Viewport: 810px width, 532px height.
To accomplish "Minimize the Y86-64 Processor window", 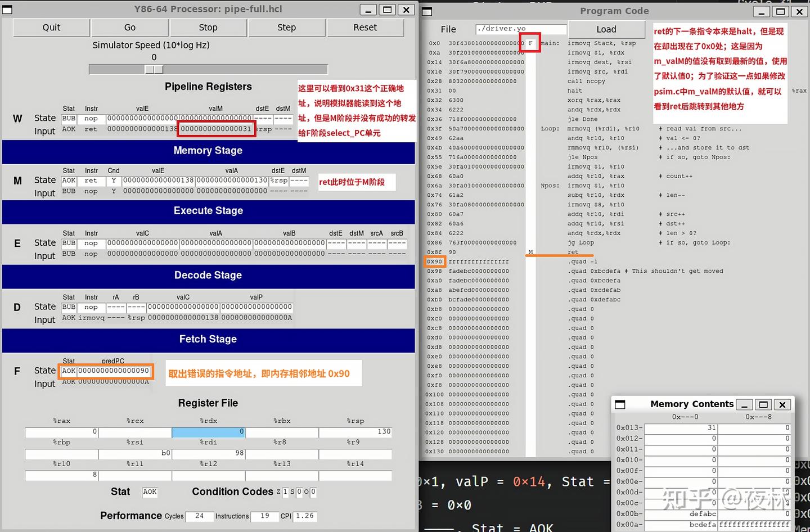I will pos(368,10).
